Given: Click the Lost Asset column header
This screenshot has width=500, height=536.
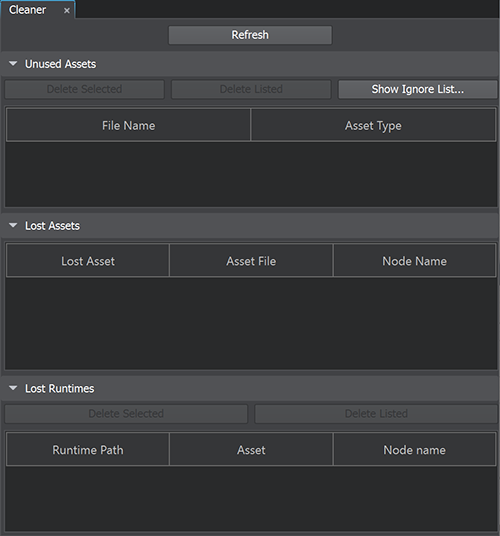Looking at the screenshot, I should (88, 261).
